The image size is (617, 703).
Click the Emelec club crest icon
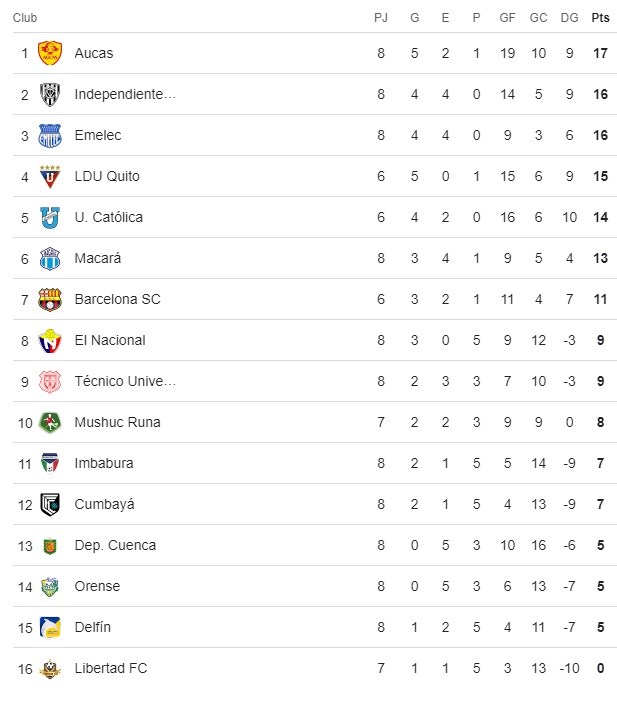(x=50, y=135)
